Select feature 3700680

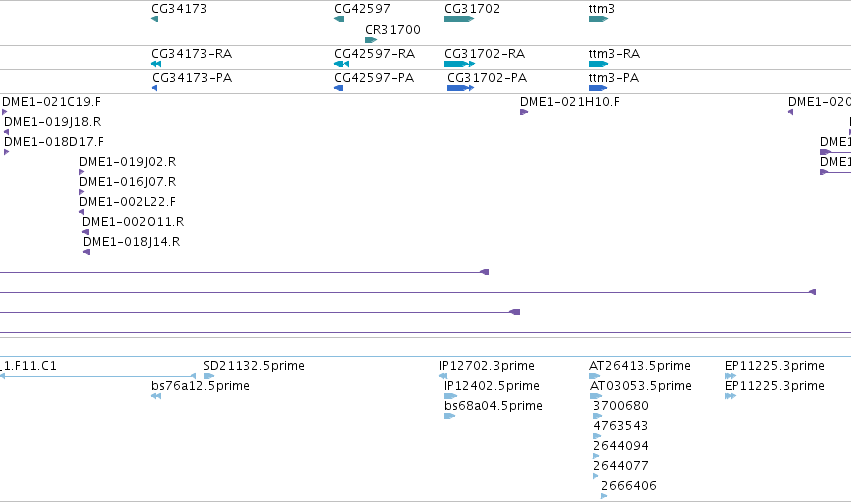coord(598,416)
